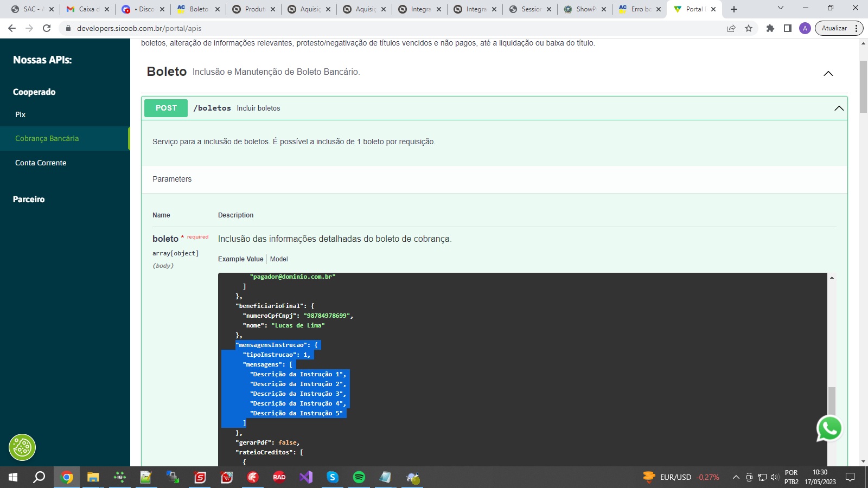The image size is (868, 488).
Task: Select 'Cobrança Bancária' in the sidebar
Action: 47,138
